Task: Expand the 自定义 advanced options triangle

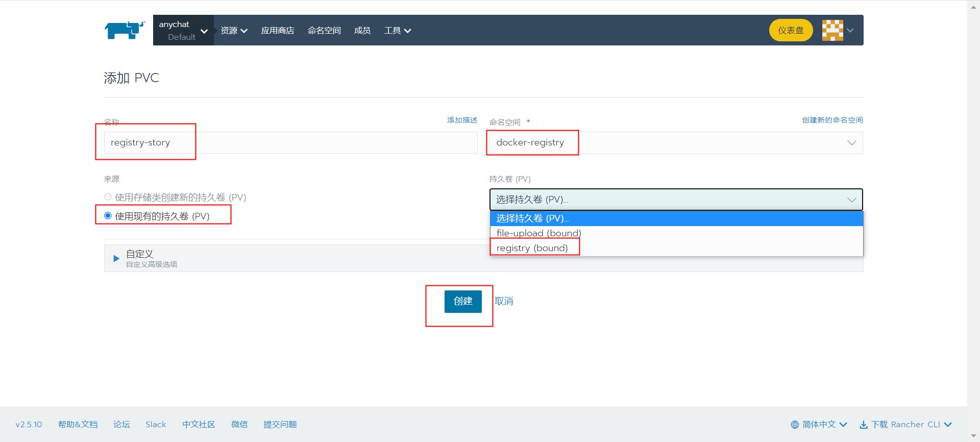Action: pos(116,259)
